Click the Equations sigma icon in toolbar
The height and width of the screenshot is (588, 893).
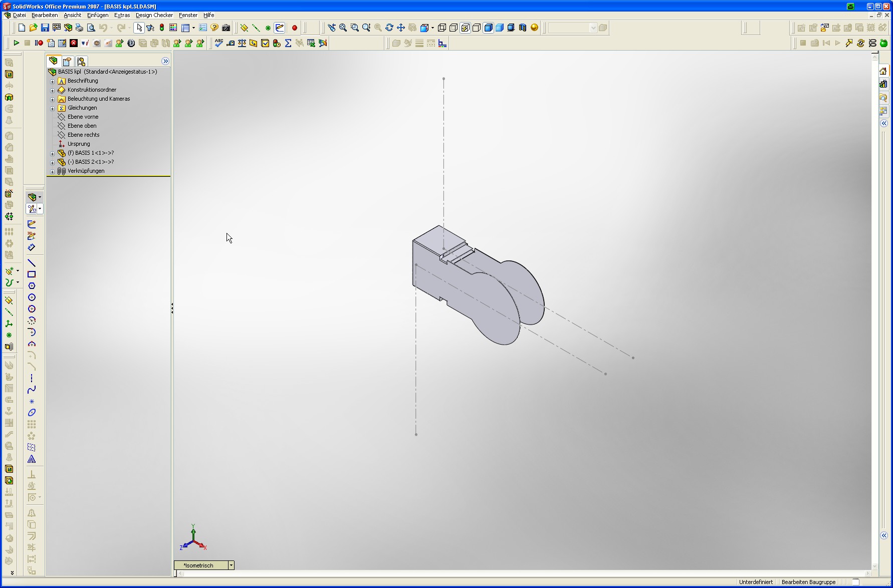[288, 43]
